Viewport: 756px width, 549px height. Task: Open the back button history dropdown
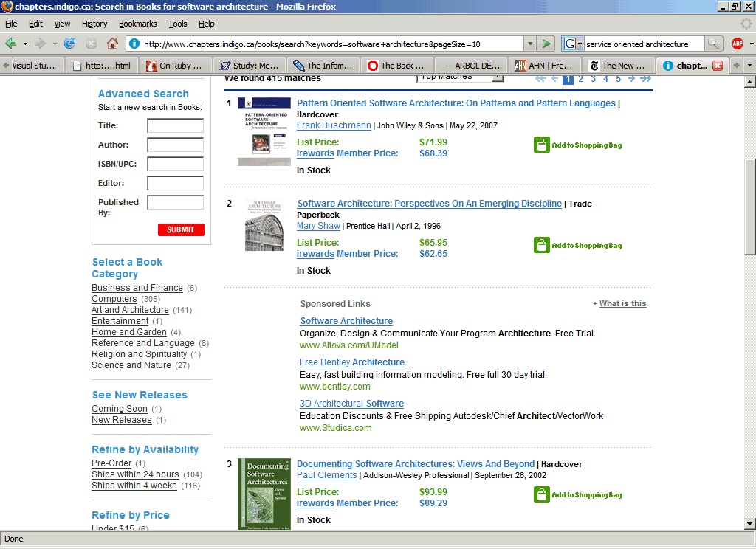tap(25, 44)
